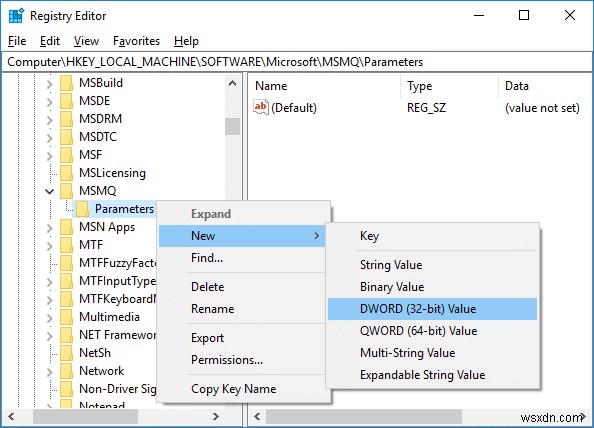Maximize the Registry Editor window

coord(524,15)
